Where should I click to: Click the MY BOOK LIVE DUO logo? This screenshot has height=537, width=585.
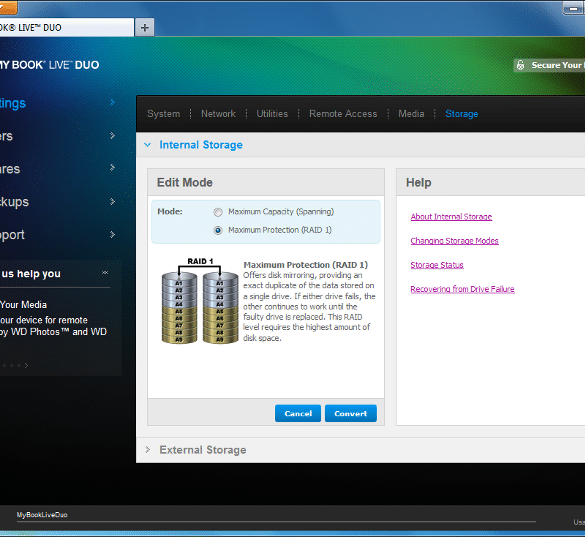point(49,65)
